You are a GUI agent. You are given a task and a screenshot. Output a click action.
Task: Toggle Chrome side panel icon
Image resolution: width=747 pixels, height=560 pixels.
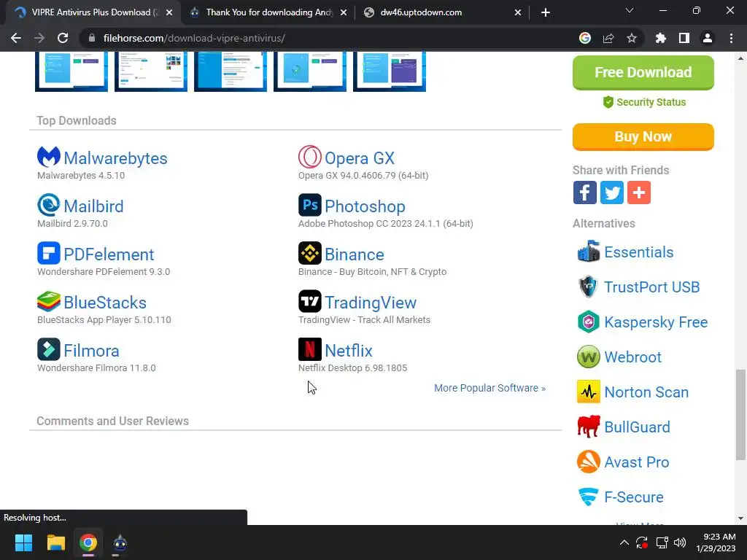684,38
